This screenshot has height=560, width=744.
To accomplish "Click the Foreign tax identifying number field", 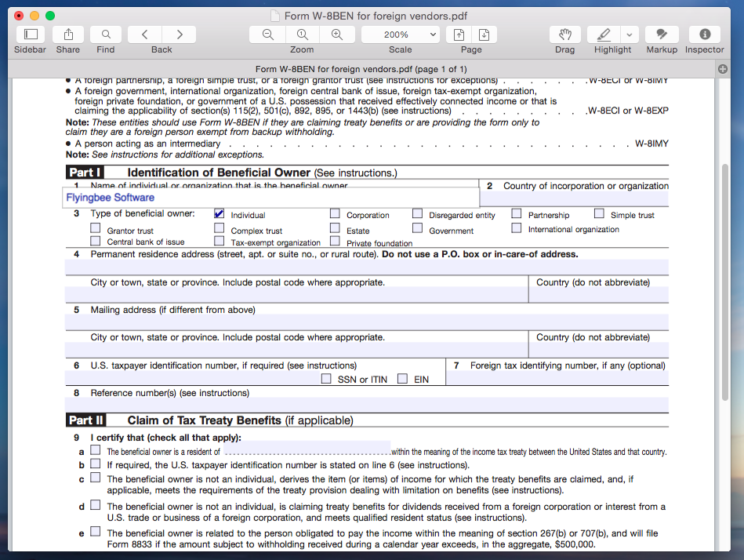I will click(557, 378).
